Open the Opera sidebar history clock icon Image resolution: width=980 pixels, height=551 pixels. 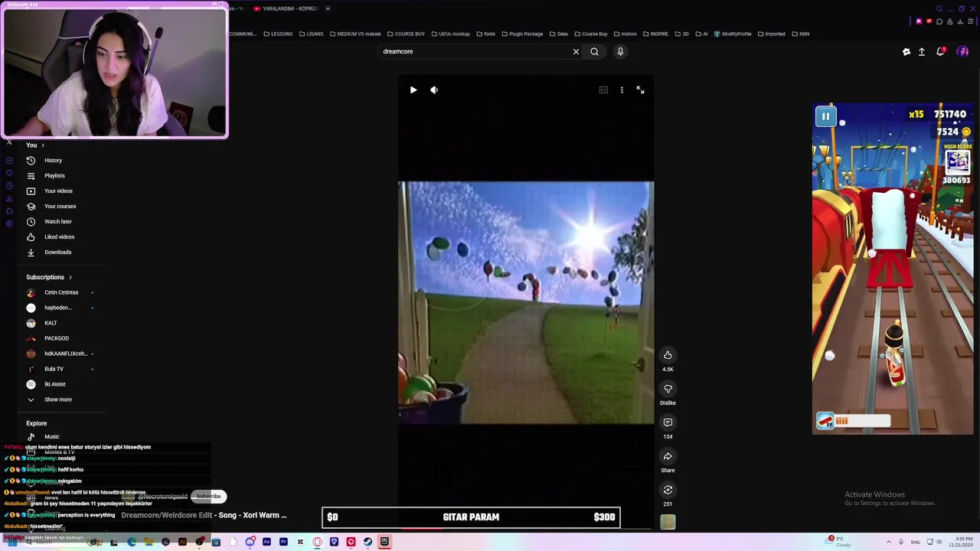[x=9, y=186]
